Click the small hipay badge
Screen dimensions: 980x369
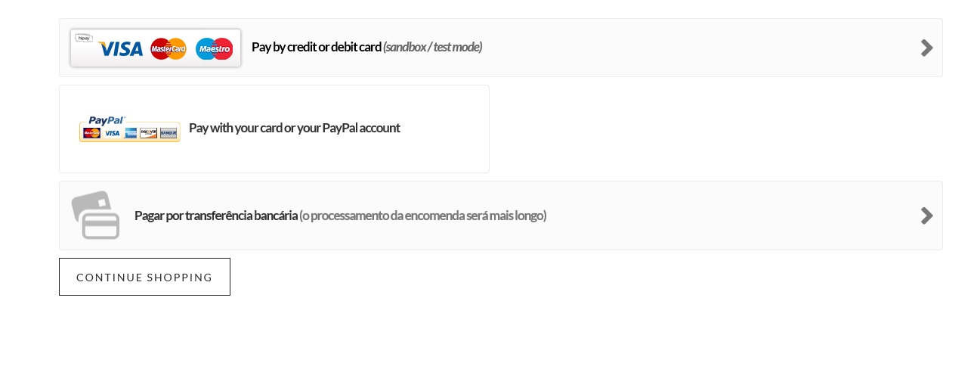(x=83, y=38)
